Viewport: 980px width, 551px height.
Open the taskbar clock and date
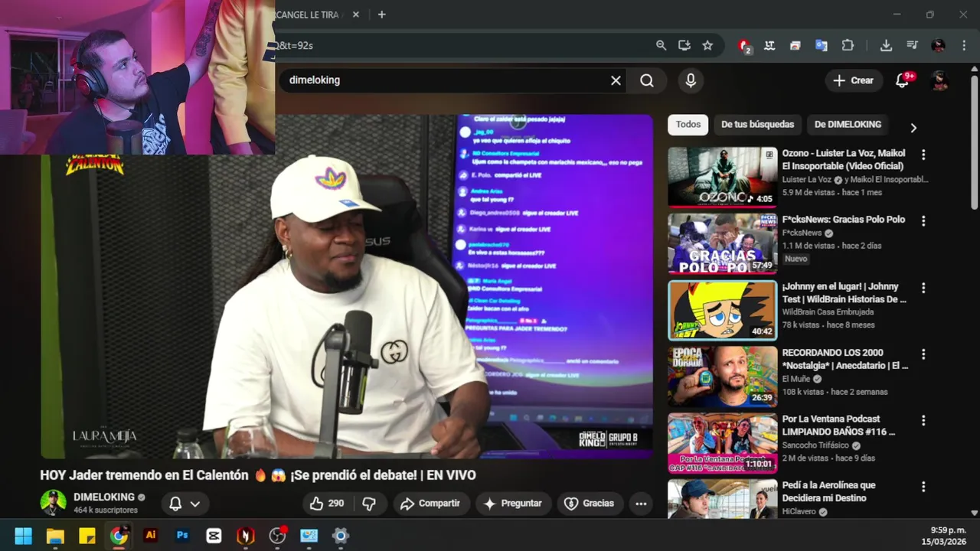click(x=943, y=536)
